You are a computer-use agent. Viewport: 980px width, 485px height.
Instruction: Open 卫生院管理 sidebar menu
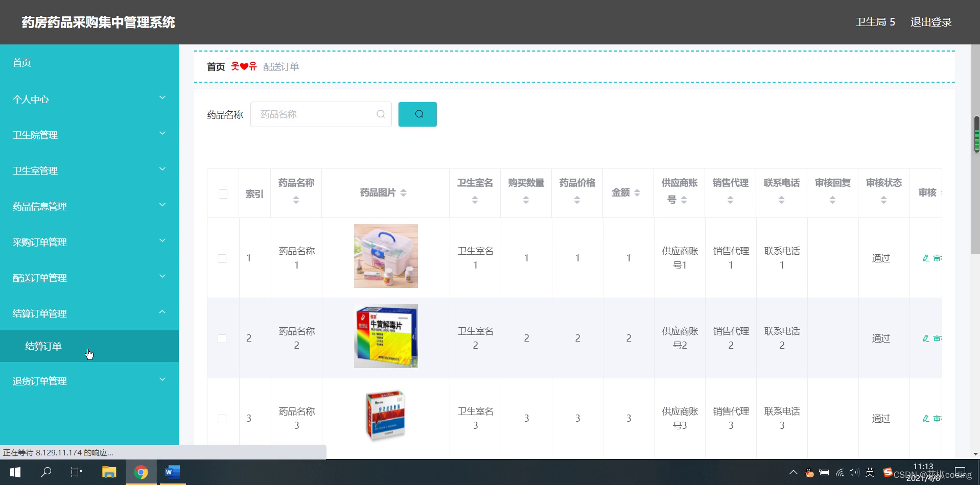89,135
